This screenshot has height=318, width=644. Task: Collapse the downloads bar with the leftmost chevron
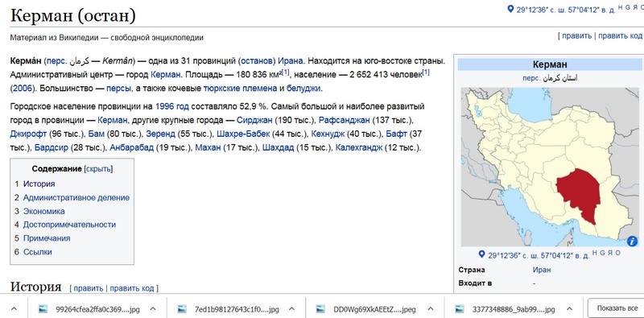point(14,309)
